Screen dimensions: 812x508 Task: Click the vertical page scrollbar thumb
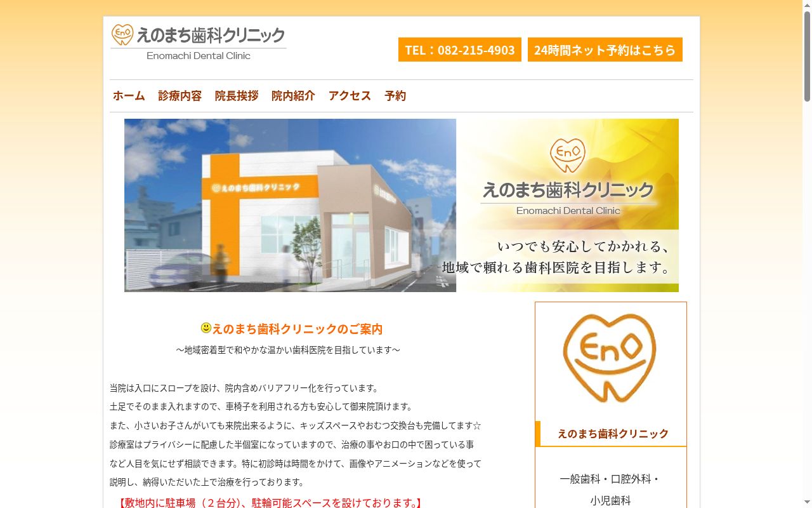[x=807, y=56]
